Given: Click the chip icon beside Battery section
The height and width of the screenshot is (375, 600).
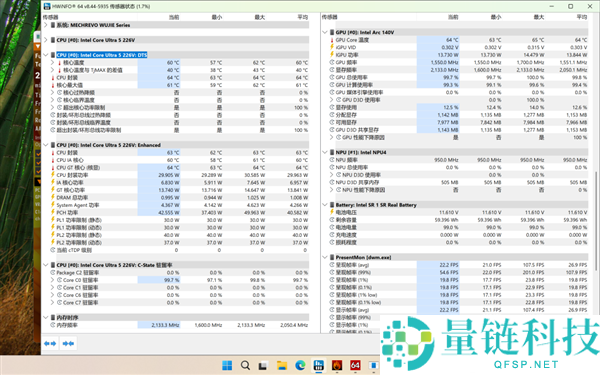Looking at the screenshot, I should (332, 205).
